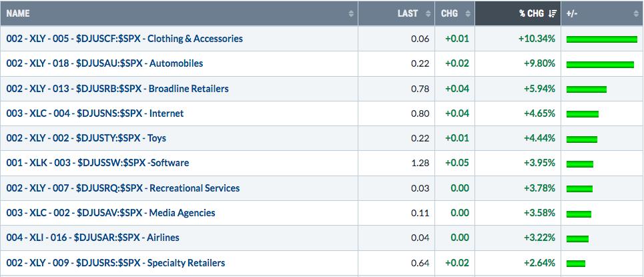The image size is (644, 277).
Task: Open the Automobiles $DJUSAU:$SPX link
Action: 105,63
